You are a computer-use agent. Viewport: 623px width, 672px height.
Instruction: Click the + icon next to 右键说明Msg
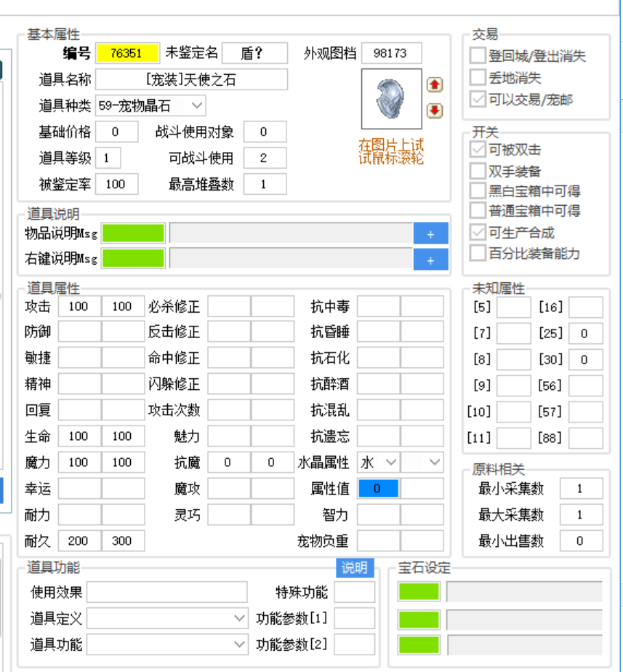430,260
